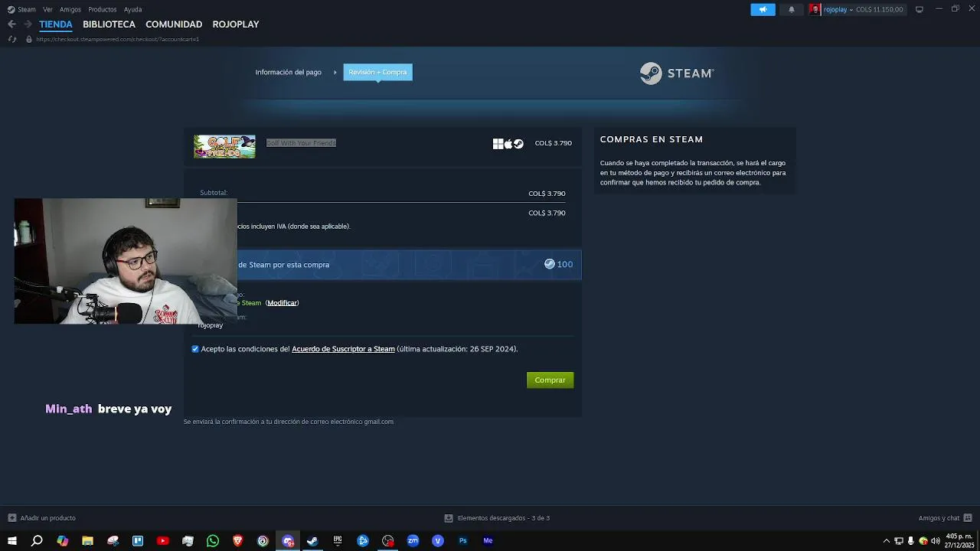Open the Steam menu
The width and height of the screenshot is (980, 551).
[27, 9]
